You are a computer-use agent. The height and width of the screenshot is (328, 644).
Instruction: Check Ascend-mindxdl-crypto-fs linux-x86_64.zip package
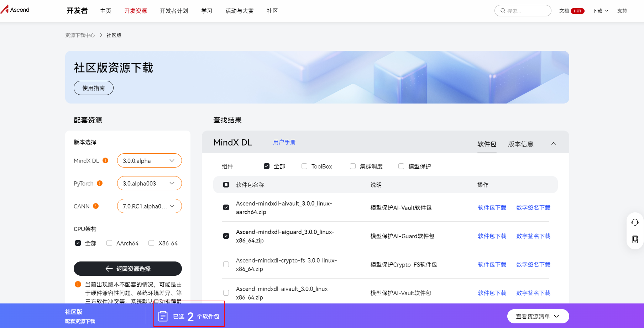coord(226,264)
